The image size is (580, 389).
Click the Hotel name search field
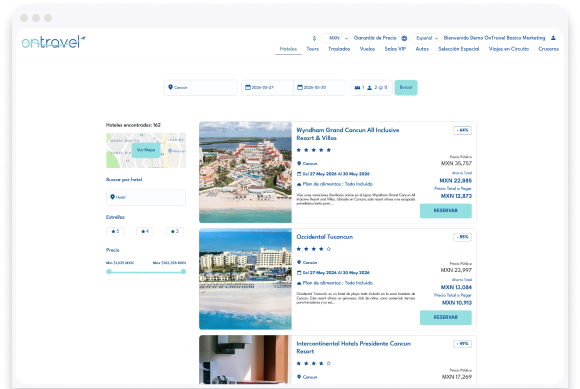146,197
